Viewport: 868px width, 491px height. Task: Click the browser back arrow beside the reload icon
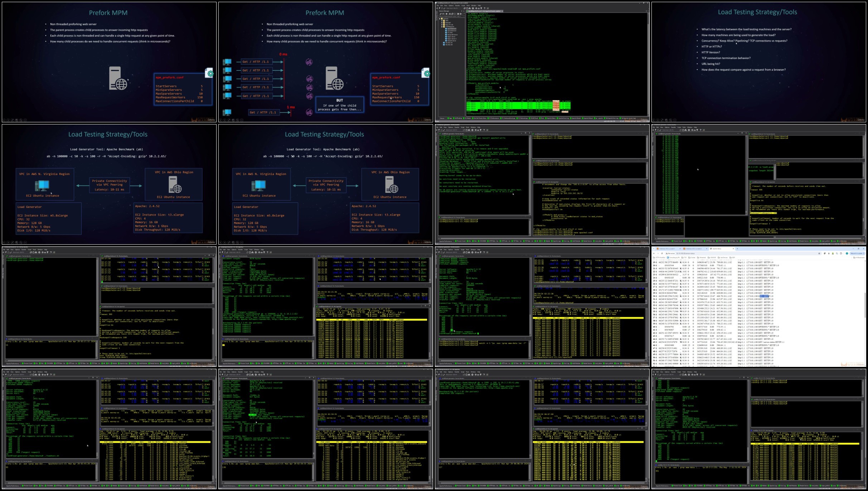654,254
